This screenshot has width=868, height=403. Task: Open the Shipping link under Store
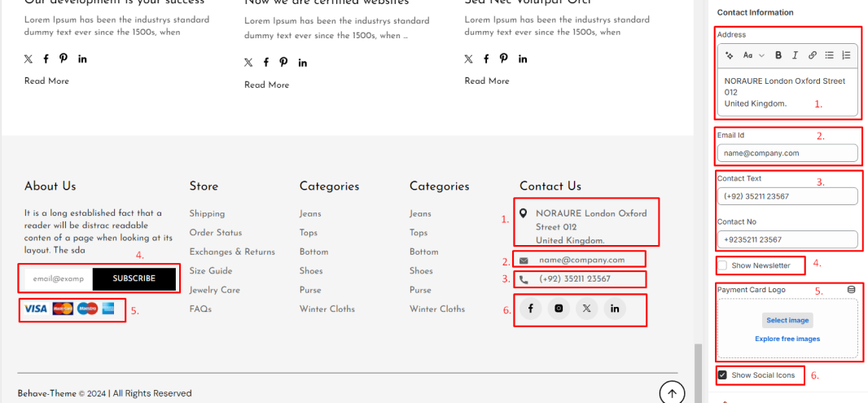[207, 213]
